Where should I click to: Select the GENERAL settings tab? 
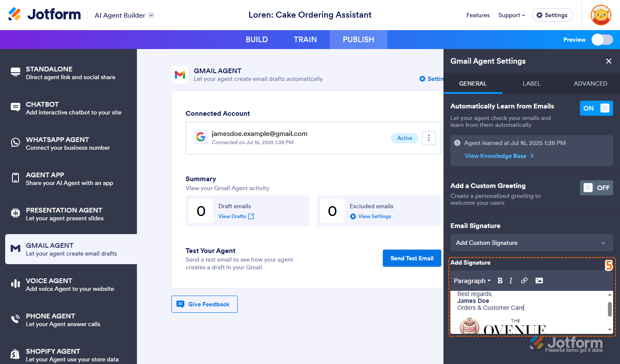pos(473,83)
